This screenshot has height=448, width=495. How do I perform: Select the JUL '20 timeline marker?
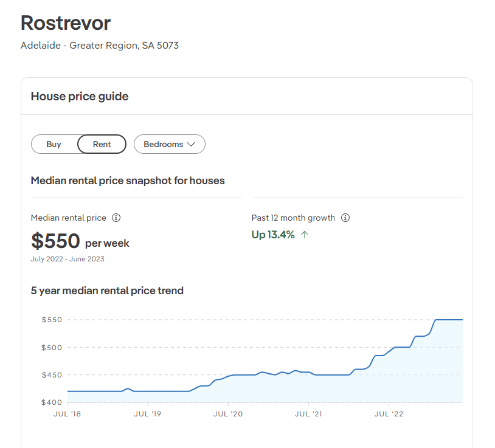pos(228,414)
